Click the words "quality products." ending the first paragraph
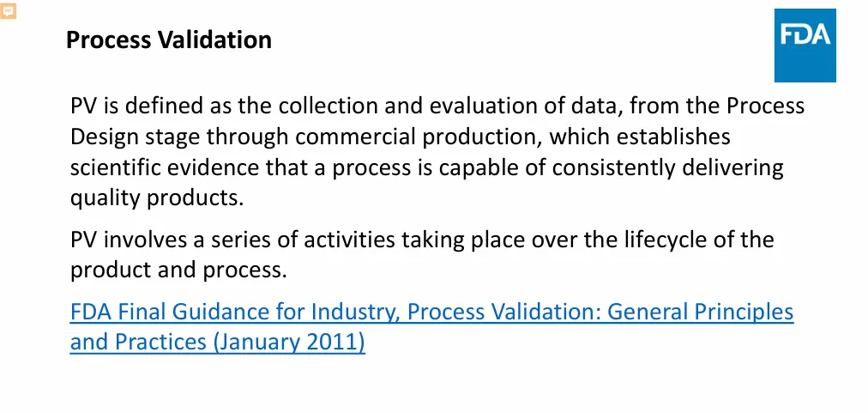Viewport: 868px width, 413px height. (x=157, y=198)
